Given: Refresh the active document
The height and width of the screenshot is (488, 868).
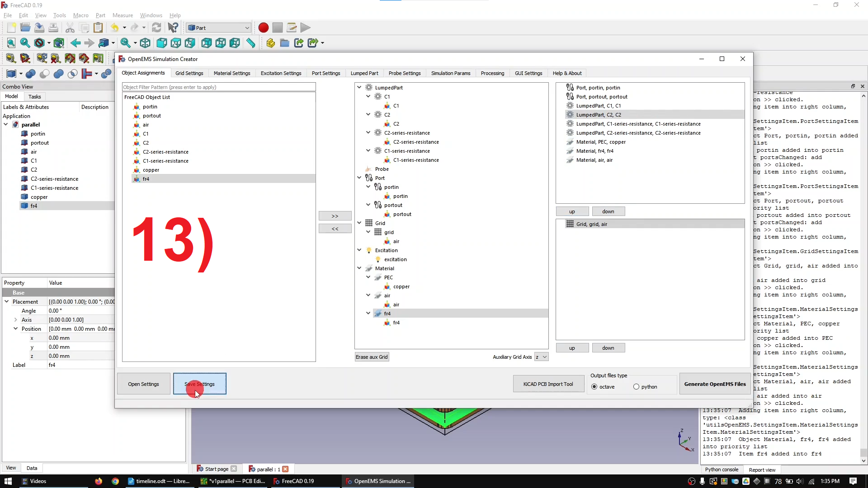Looking at the screenshot, I should pyautogui.click(x=156, y=28).
